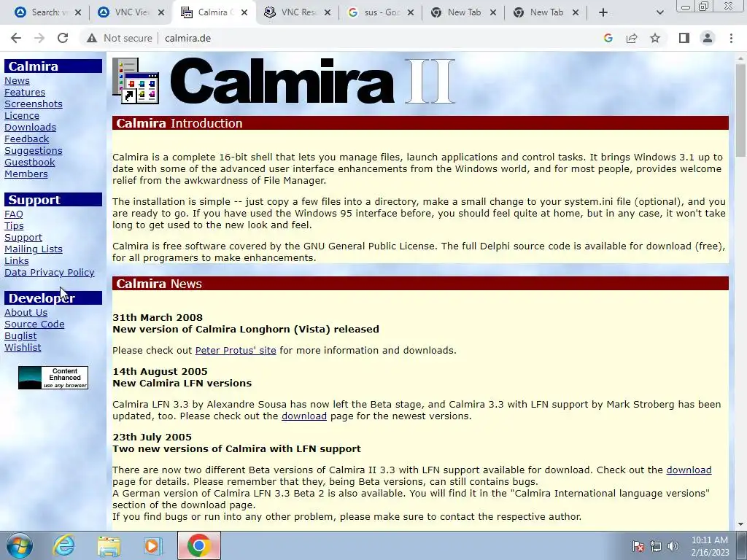Screen dimensions: 747x560
Task: Open the Action Center flag icon
Action: (638, 546)
